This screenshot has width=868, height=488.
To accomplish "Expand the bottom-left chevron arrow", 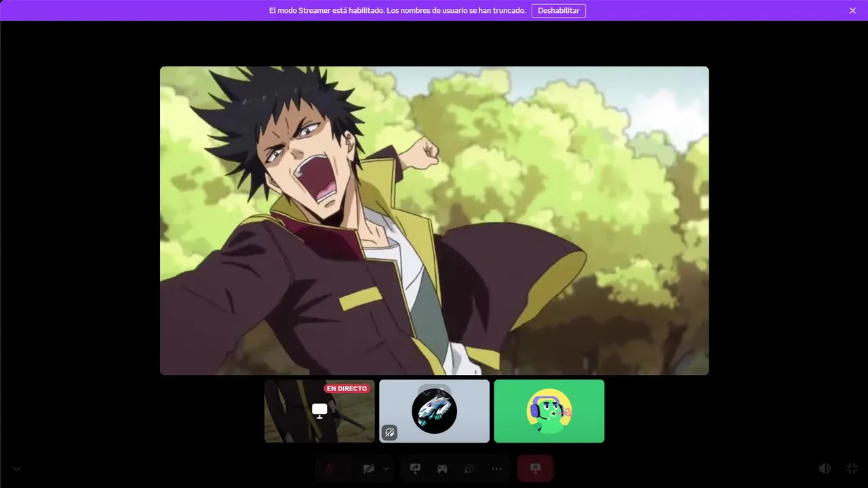I will tap(16, 468).
